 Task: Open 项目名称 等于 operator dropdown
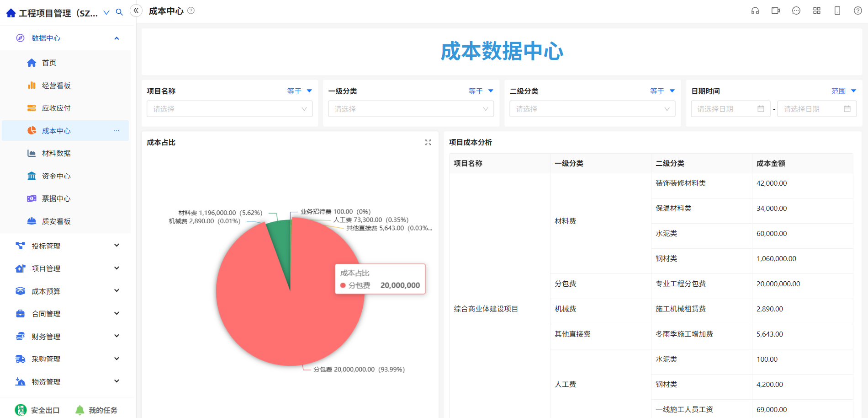point(299,91)
